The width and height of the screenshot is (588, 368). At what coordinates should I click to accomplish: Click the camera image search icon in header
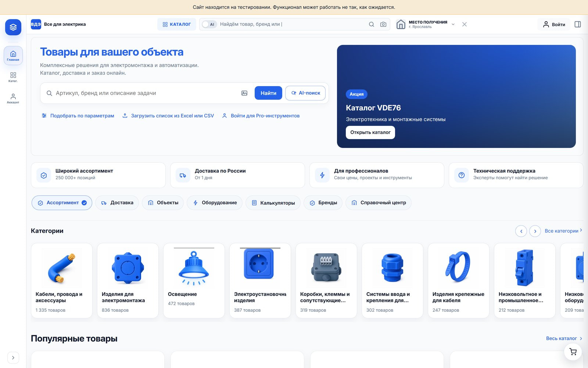pyautogui.click(x=383, y=24)
